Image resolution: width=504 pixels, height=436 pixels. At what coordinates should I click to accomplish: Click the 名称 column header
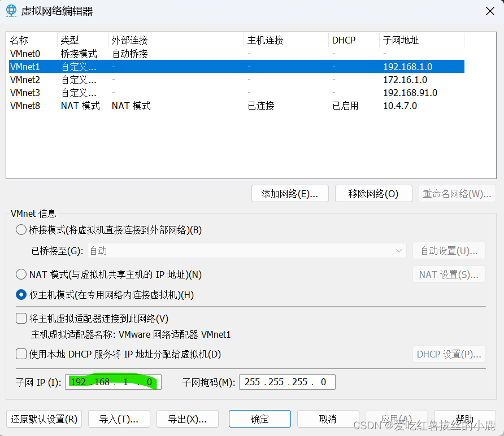[32, 40]
